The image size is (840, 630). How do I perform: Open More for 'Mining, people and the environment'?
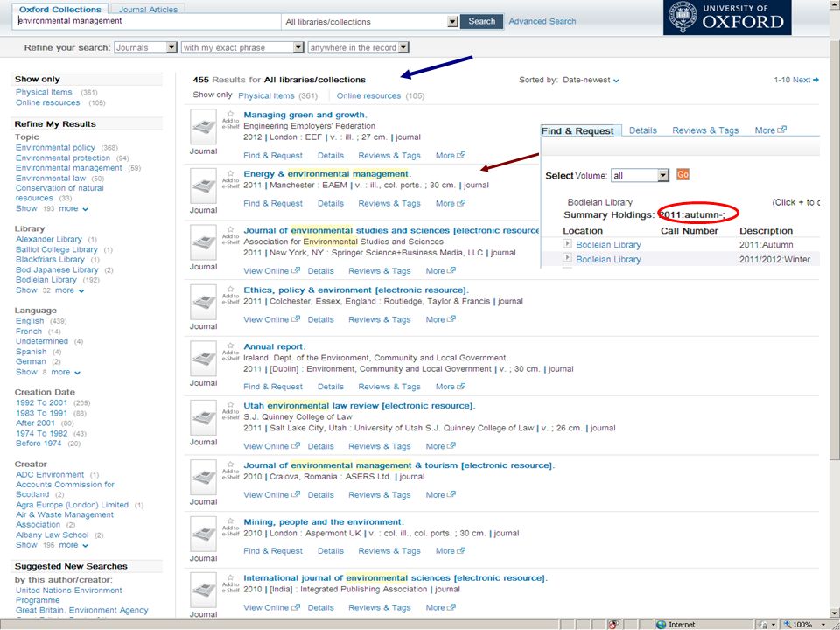point(451,550)
